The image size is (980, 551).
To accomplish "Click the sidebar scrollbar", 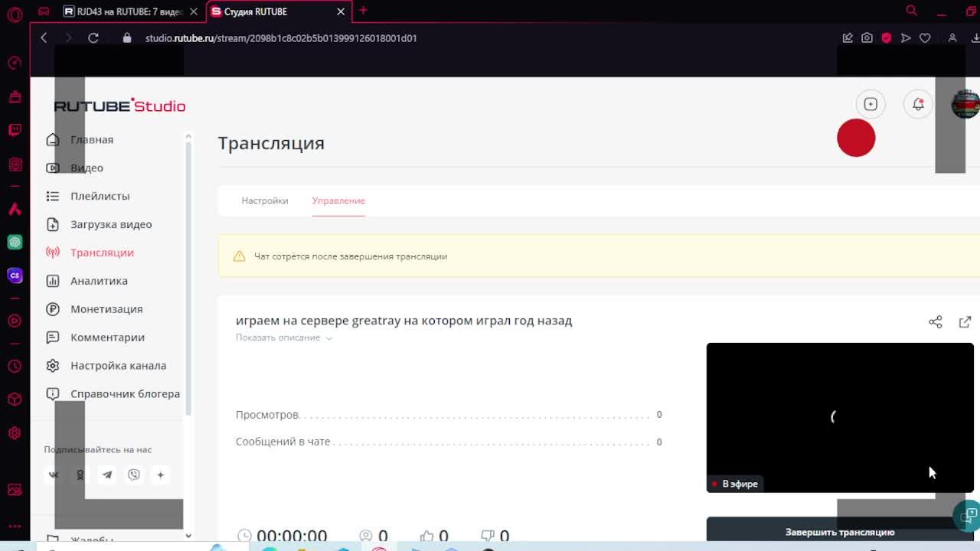I will (x=188, y=279).
